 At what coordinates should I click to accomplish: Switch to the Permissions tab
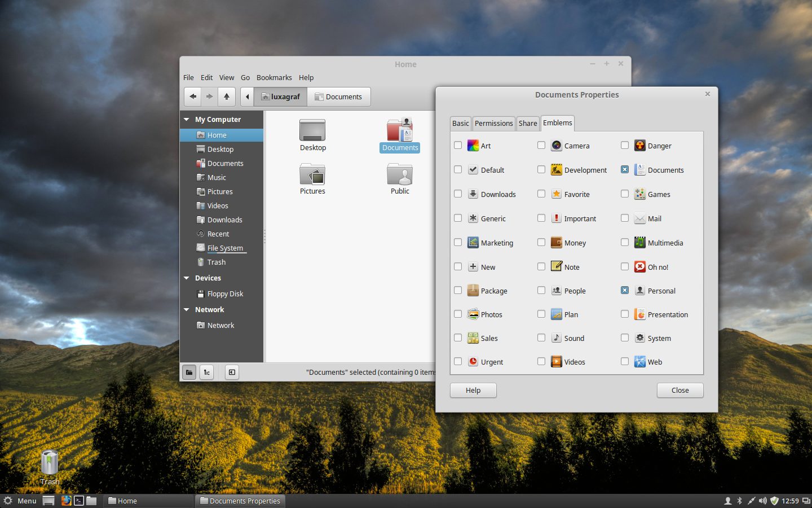click(x=493, y=123)
